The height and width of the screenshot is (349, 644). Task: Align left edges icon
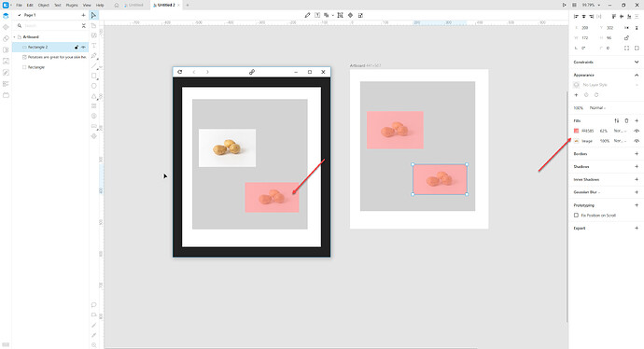(x=576, y=17)
